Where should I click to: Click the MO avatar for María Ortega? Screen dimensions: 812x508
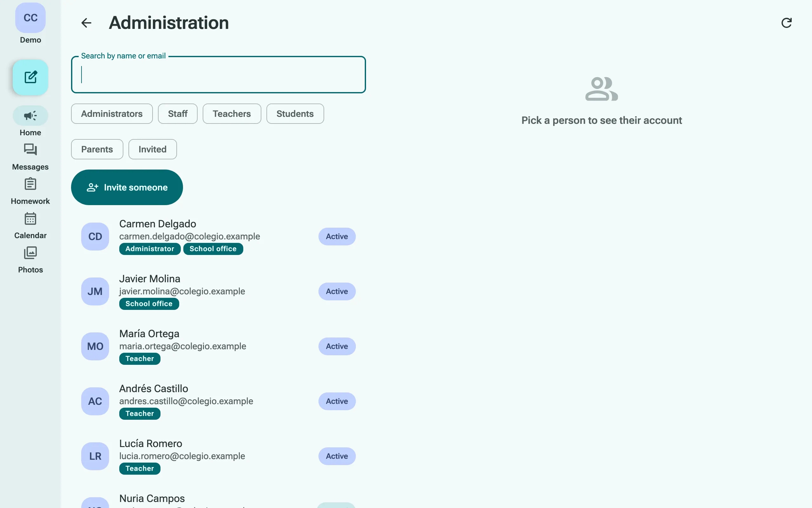(95, 346)
